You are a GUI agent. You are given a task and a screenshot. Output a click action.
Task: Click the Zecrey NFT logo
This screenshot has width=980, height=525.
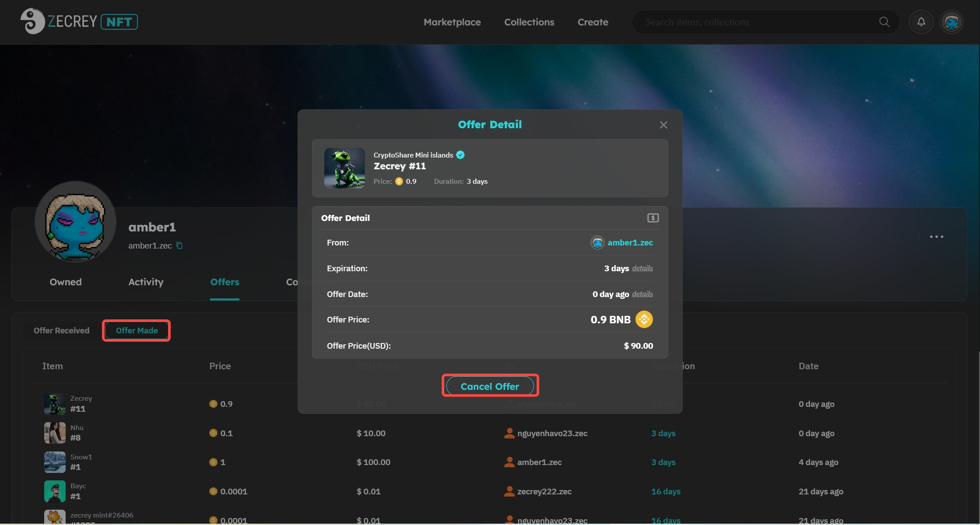pos(79,21)
